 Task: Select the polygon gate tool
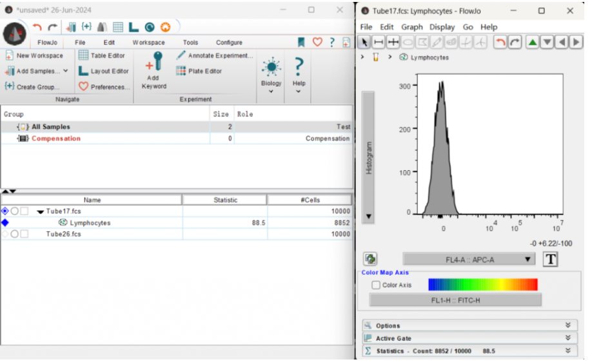(422, 42)
